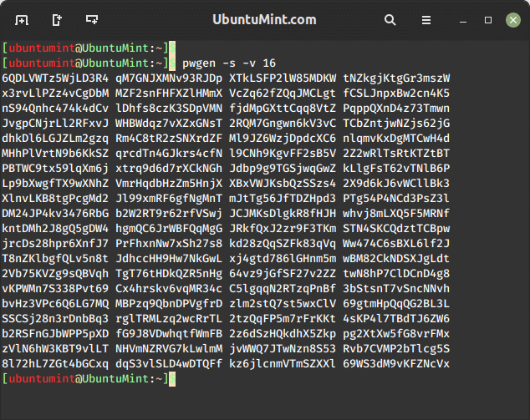Click the password MHhPlVrtN9b6KkSZ
The width and height of the screenshot is (530, 420).
[55, 154]
